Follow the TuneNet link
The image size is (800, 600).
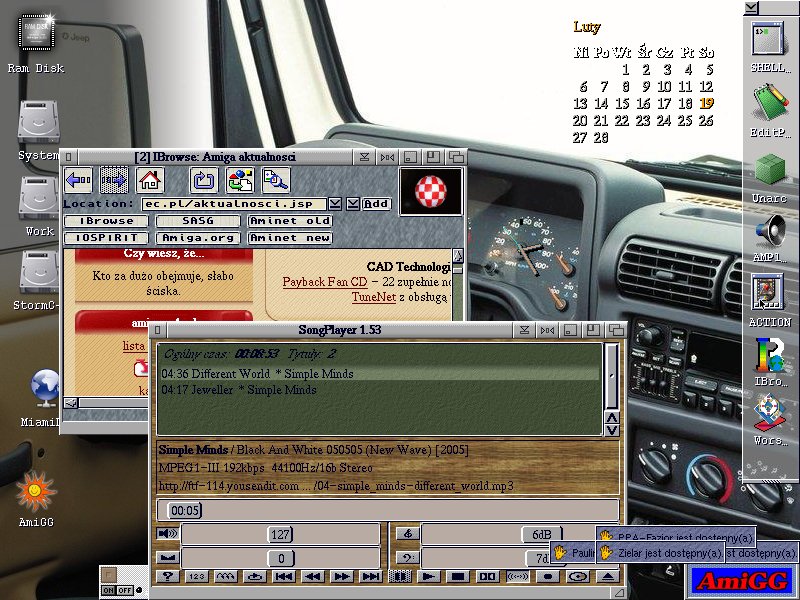374,297
